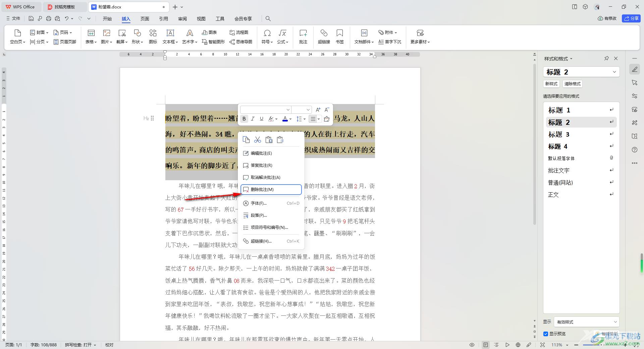
Task: Click the blue font color swatch
Action: [285, 119]
